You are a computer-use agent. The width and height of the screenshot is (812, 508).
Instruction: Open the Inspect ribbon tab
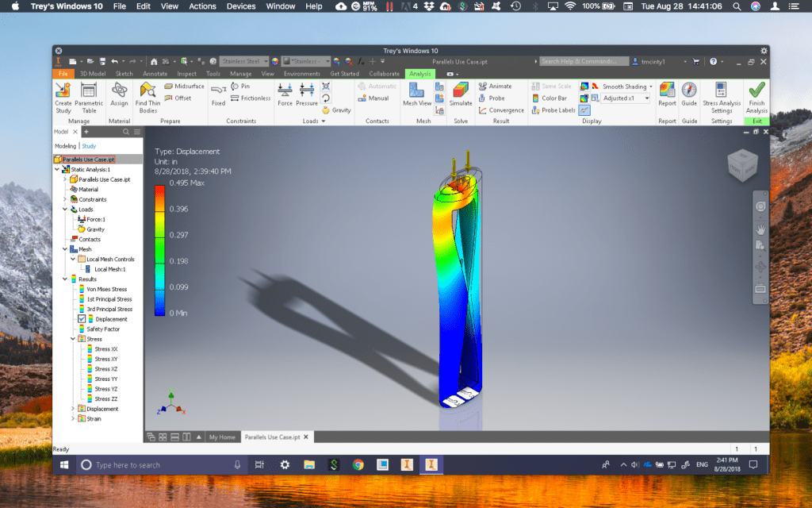coord(186,74)
